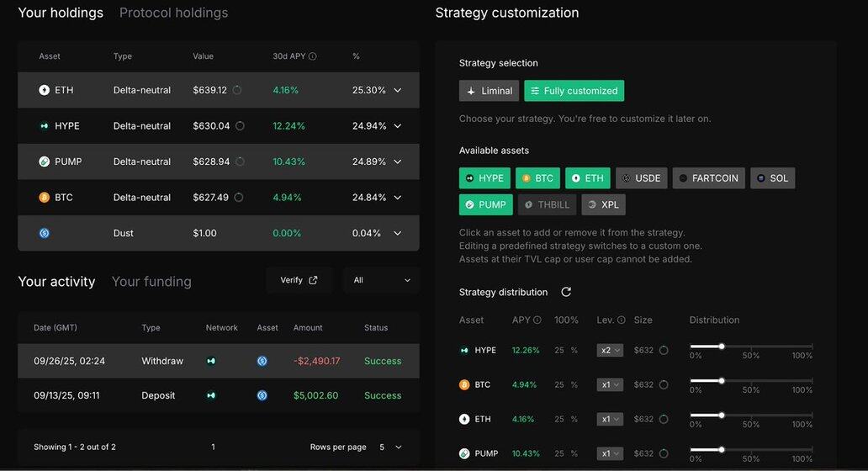Viewport: 868px width, 471px height.
Task: Click the Withdraw row asset icon
Action: [262, 361]
